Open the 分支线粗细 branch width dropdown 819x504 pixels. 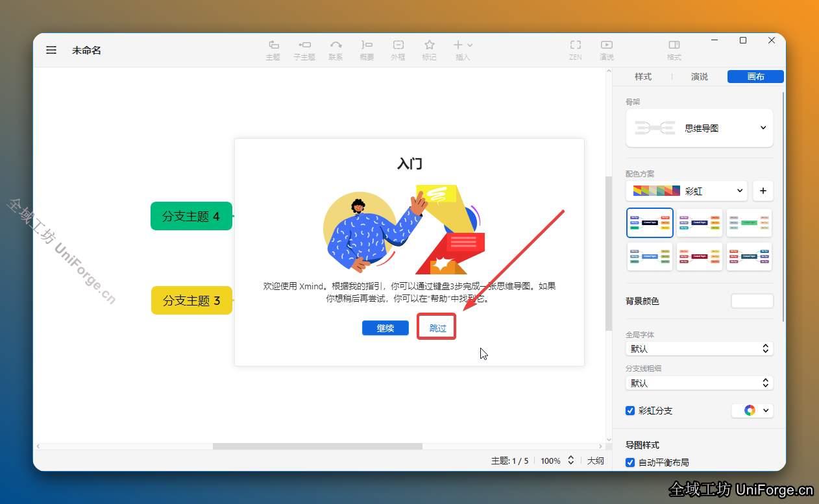coord(700,383)
